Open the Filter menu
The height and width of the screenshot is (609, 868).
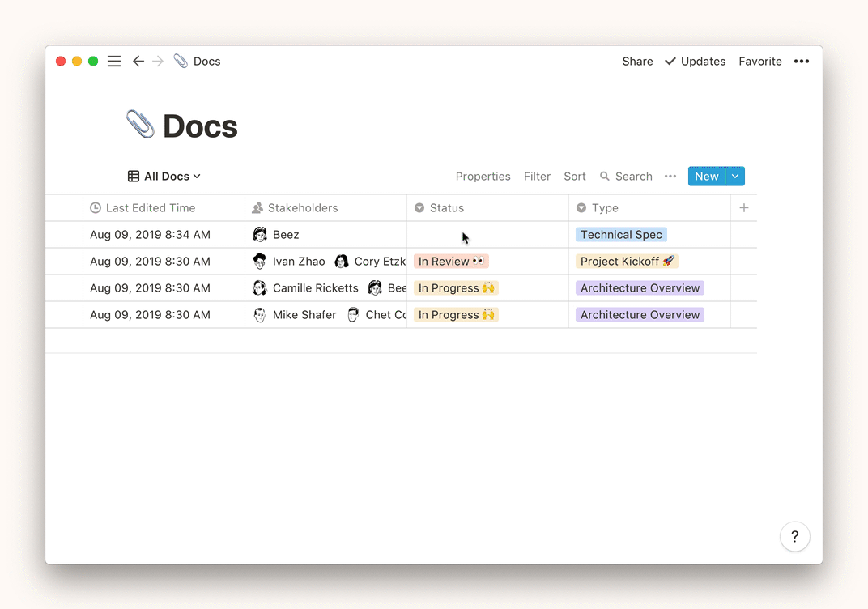tap(537, 177)
